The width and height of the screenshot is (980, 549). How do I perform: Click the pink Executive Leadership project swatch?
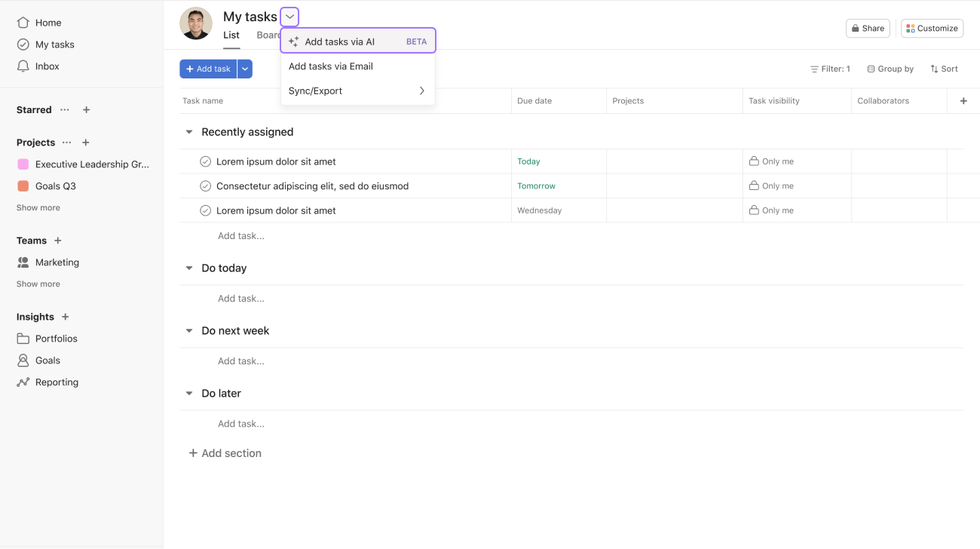pos(22,164)
